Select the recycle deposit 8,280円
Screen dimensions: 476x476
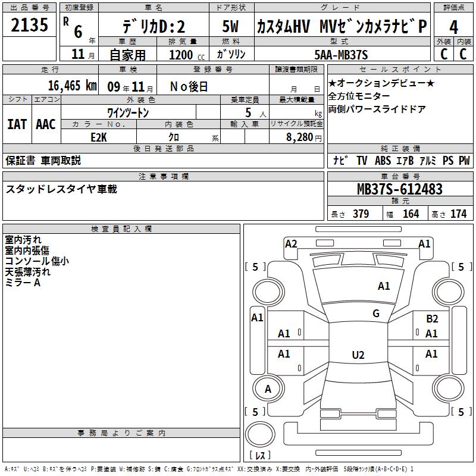[304, 137]
